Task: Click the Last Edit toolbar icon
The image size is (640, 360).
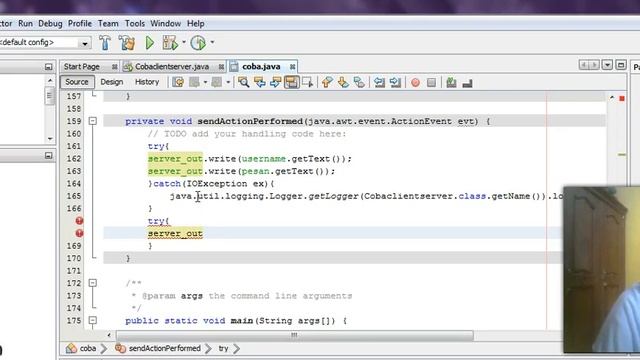Action: pos(178,82)
